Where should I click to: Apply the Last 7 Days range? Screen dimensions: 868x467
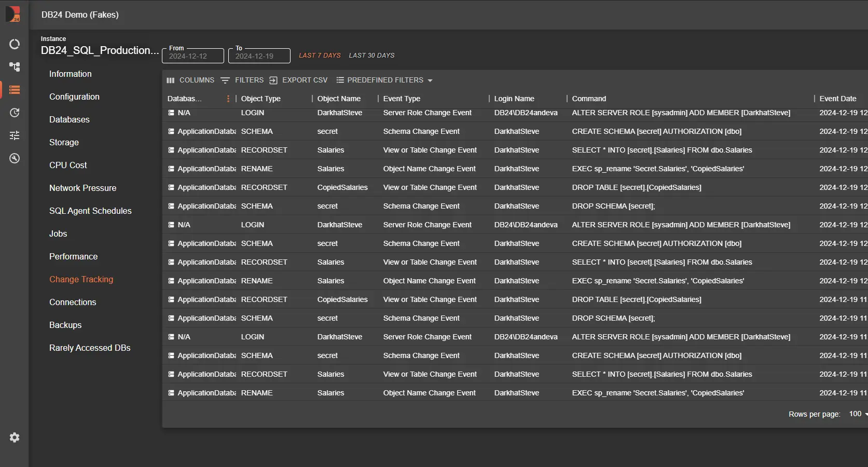(320, 56)
